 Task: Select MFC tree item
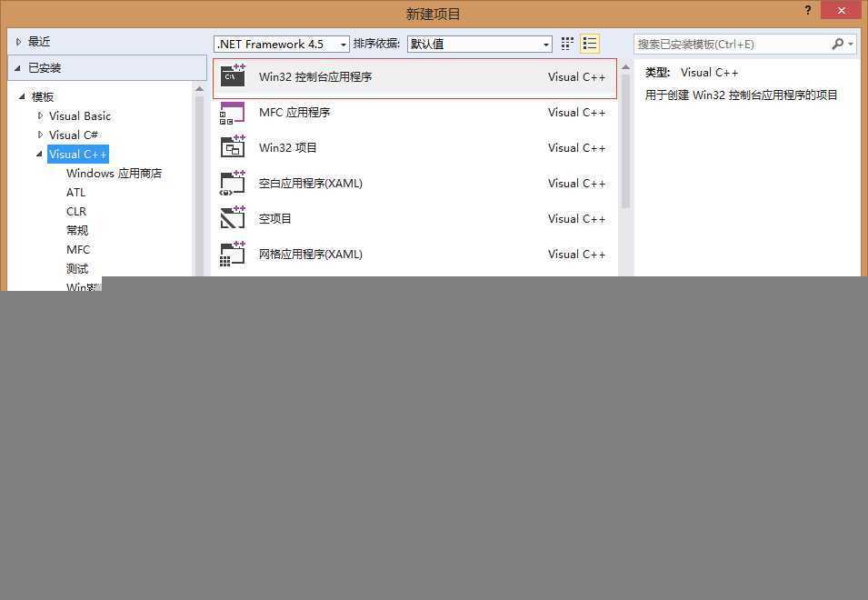coord(78,250)
